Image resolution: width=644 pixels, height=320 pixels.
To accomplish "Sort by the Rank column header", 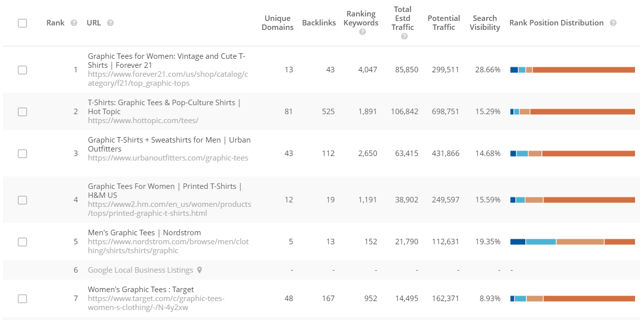I will pyautogui.click(x=55, y=23).
